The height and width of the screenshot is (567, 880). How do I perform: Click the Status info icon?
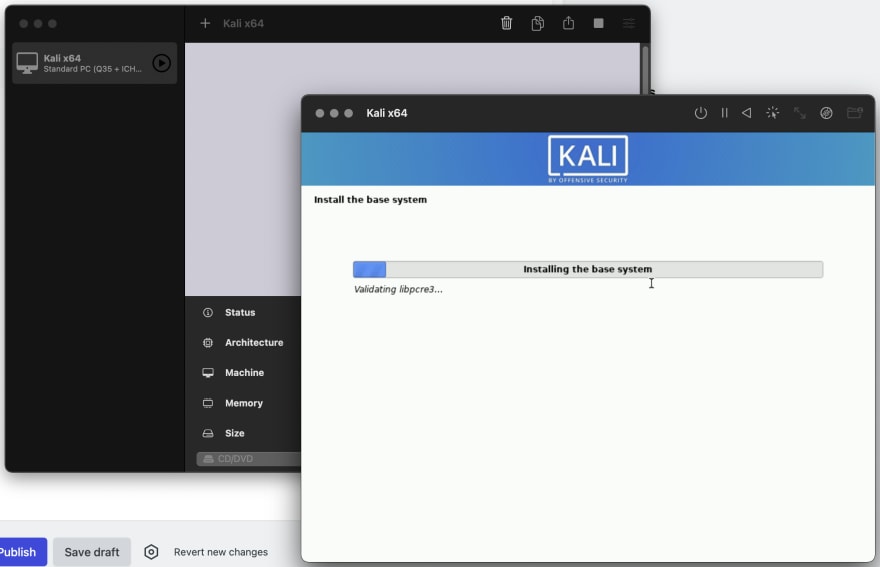(x=208, y=313)
